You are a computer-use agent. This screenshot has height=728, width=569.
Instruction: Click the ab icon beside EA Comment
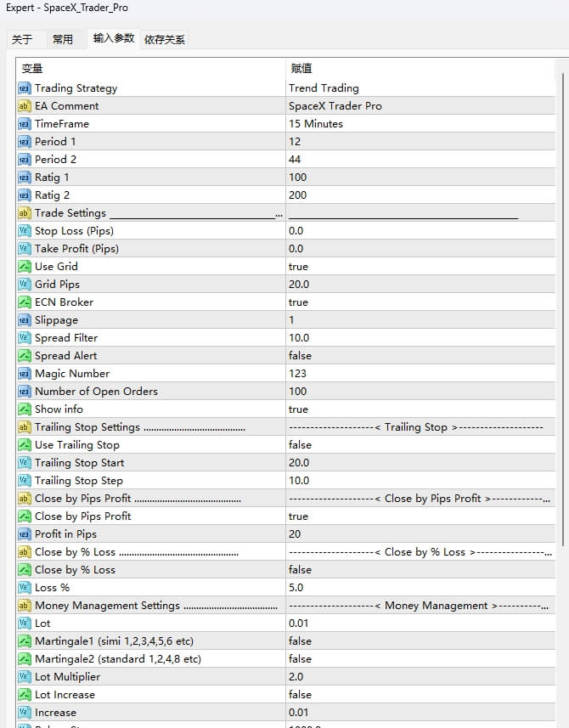(x=24, y=106)
